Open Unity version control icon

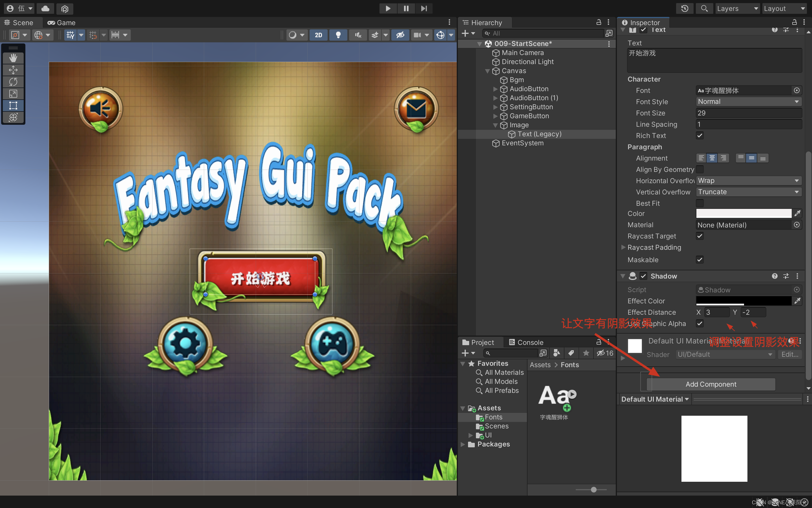tap(65, 8)
